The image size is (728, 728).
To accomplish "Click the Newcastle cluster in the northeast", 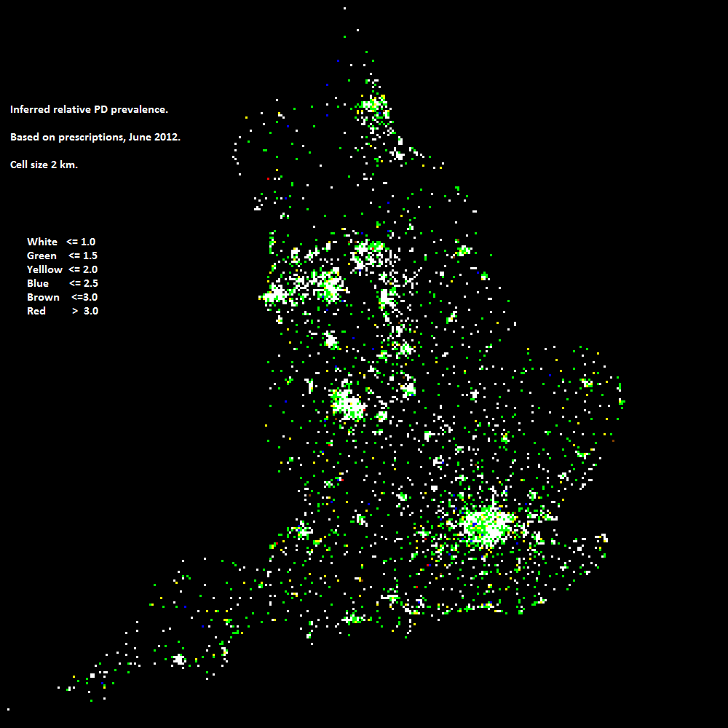I will pyautogui.click(x=373, y=106).
